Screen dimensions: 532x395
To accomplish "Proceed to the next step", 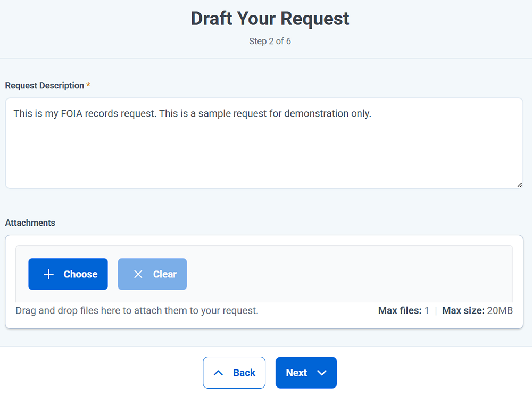I will (306, 373).
